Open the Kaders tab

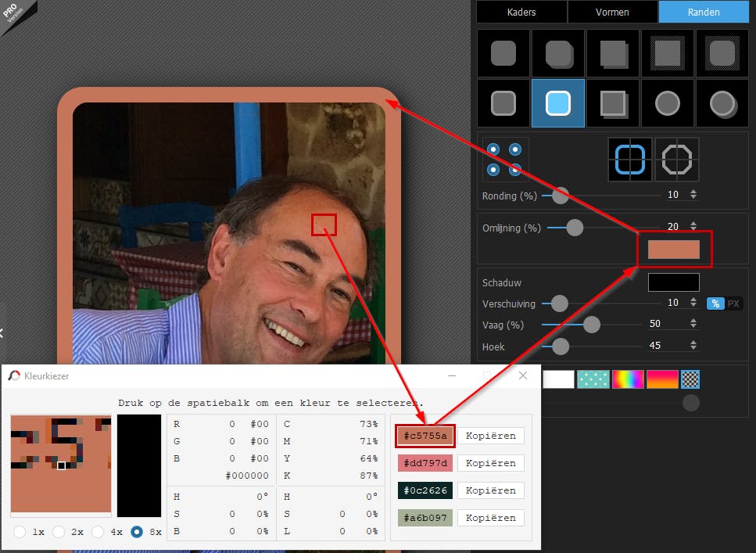pyautogui.click(x=521, y=12)
